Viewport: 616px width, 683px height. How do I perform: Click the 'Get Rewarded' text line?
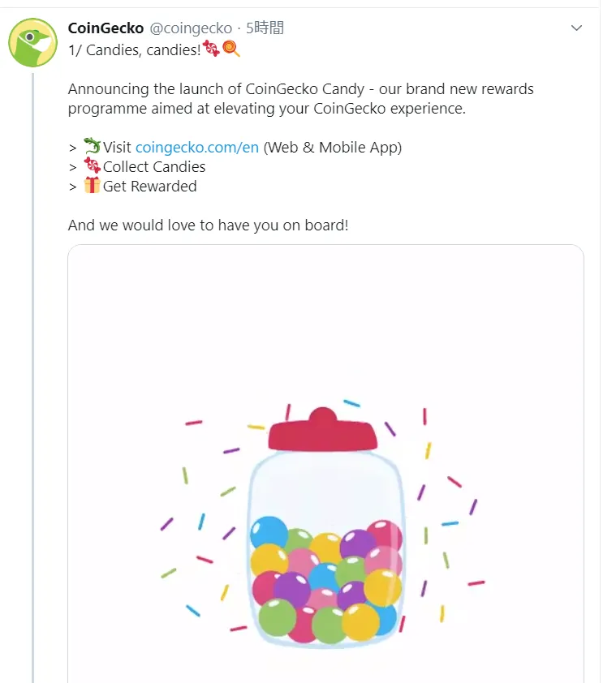(149, 186)
